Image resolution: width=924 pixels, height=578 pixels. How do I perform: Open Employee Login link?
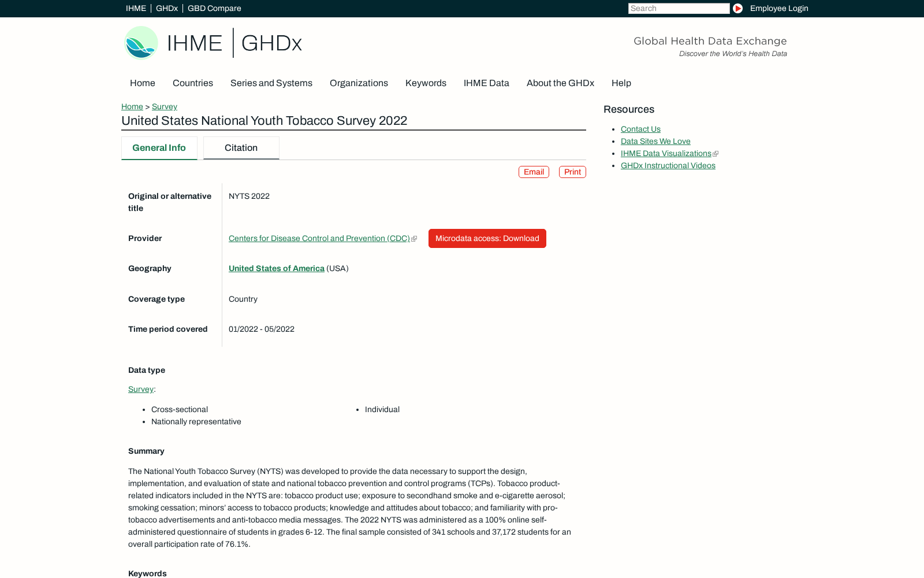(779, 8)
